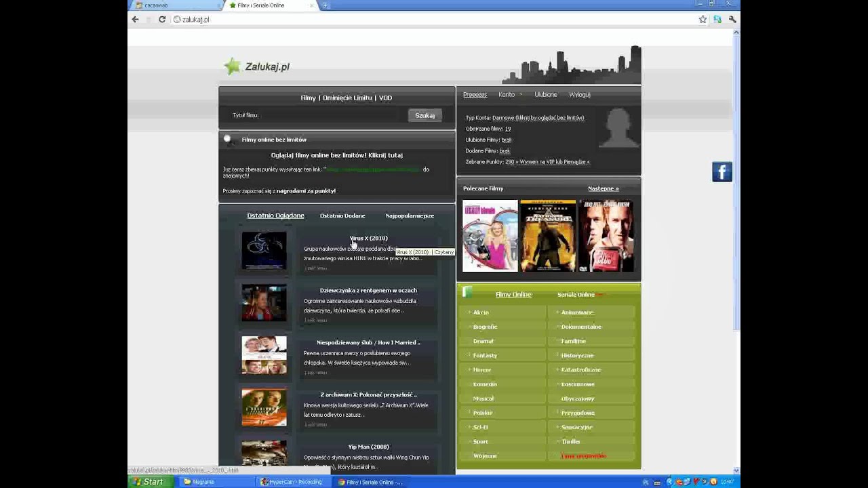Open Z archiwum X: Pokonać przyszłość

click(368, 394)
